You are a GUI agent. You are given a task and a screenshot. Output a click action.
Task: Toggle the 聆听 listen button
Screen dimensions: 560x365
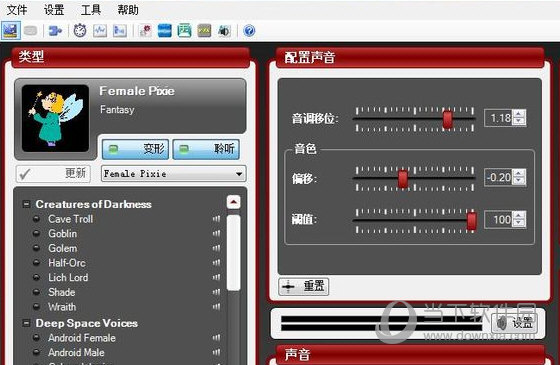[x=206, y=149]
